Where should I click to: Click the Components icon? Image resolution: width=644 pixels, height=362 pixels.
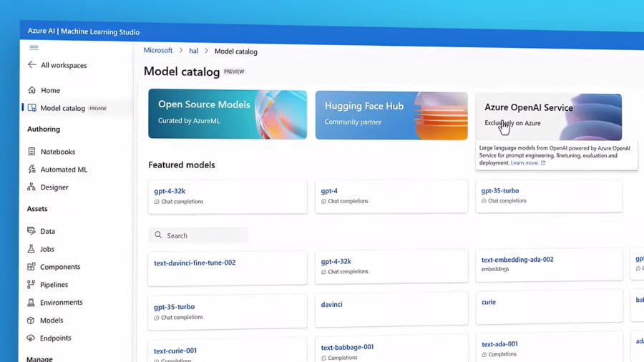[x=31, y=266]
